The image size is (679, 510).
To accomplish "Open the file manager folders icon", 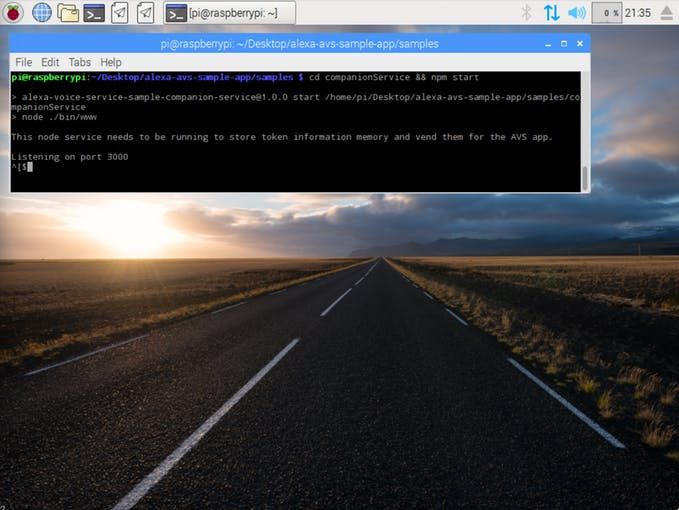I will (x=68, y=13).
